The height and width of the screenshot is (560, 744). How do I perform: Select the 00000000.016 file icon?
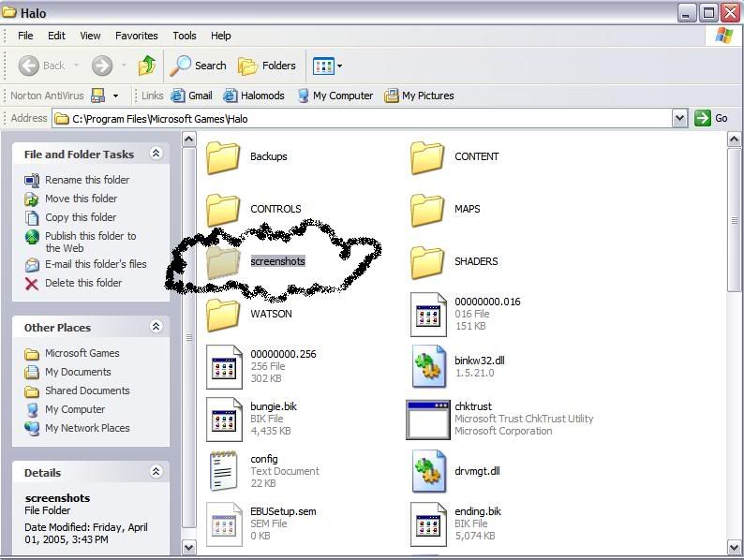(428, 315)
